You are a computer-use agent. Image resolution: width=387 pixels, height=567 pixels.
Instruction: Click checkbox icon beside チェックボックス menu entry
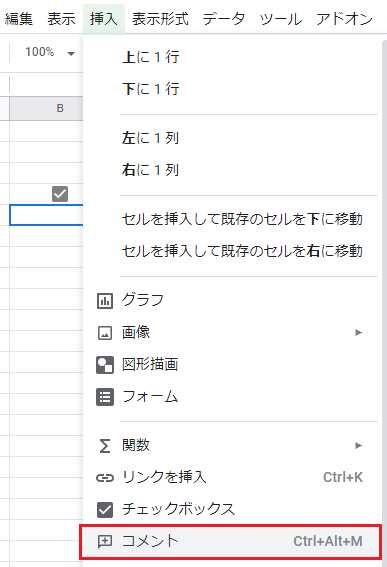[x=105, y=510]
